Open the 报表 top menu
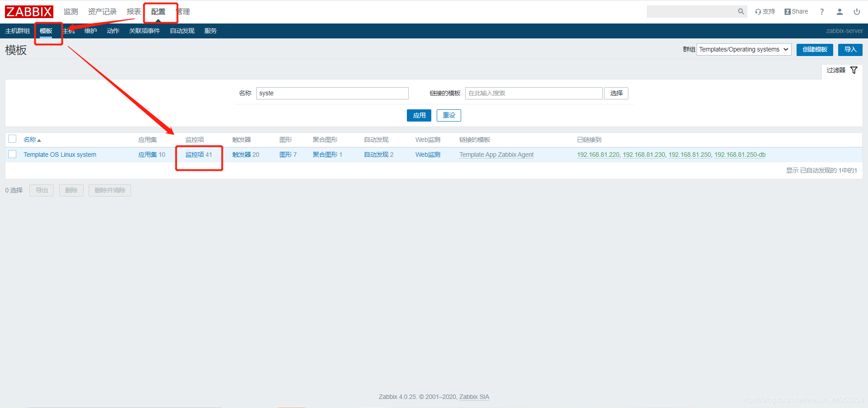The width and height of the screenshot is (868, 408). point(134,12)
